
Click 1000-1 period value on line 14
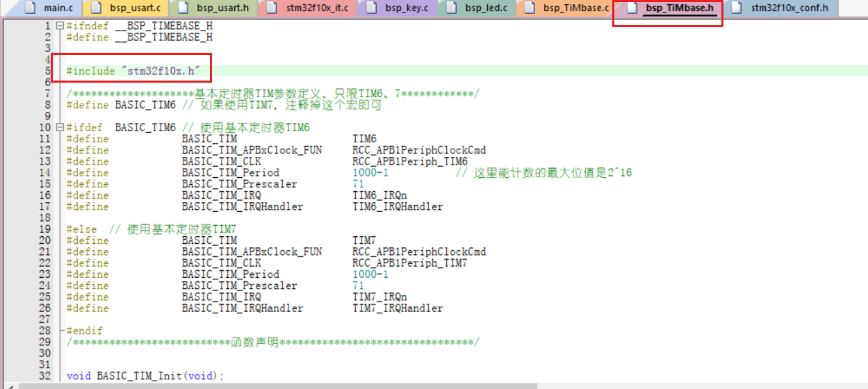click(x=370, y=172)
